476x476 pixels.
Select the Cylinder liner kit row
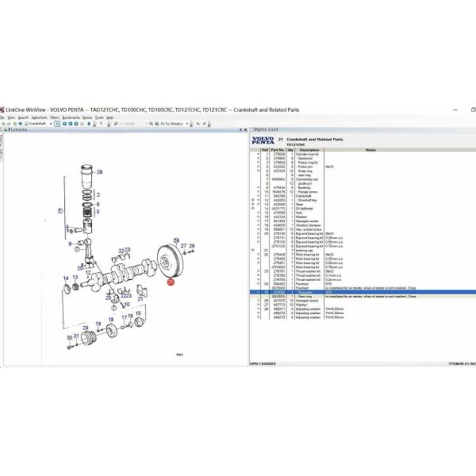tap(363, 154)
